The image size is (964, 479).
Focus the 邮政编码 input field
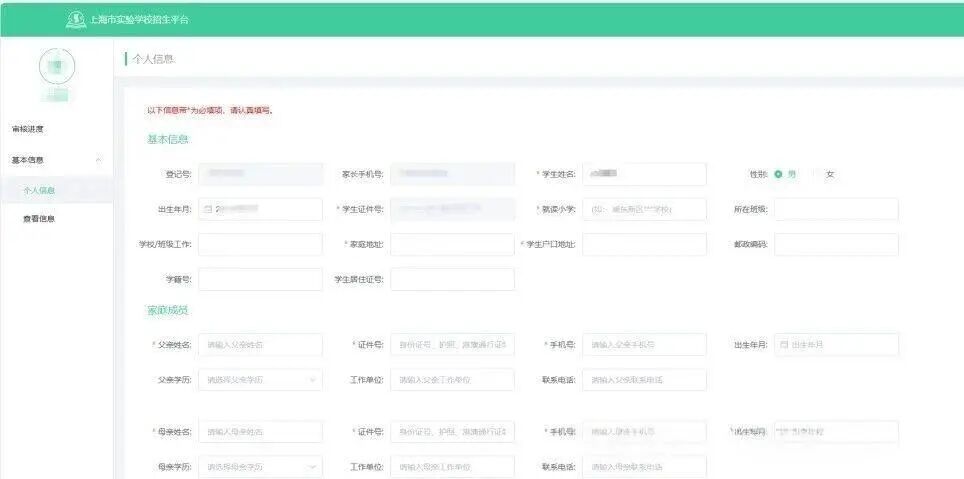[836, 244]
